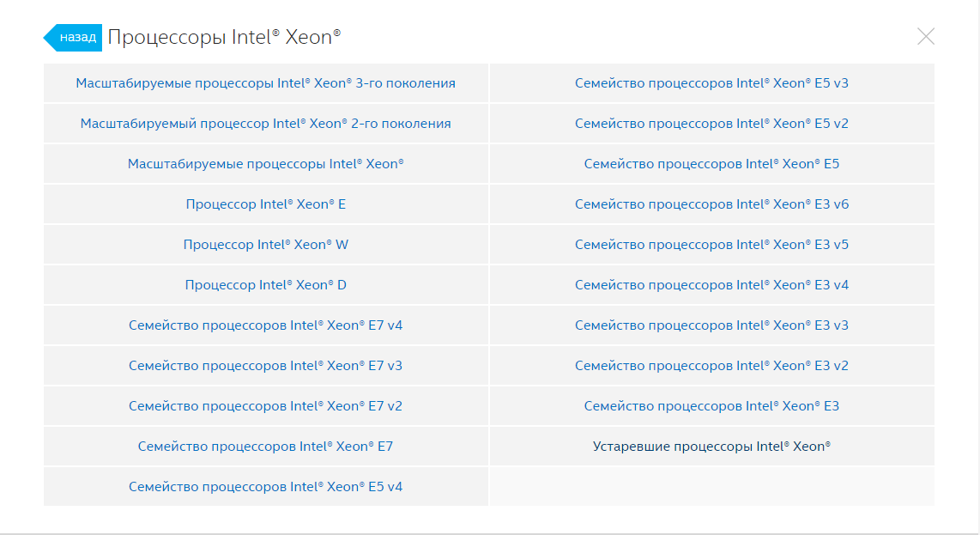Image resolution: width=980 pixels, height=535 pixels.
Task: Open Масштабируемые процессоры Intel Xeon 3-го поколения
Action: (x=265, y=83)
